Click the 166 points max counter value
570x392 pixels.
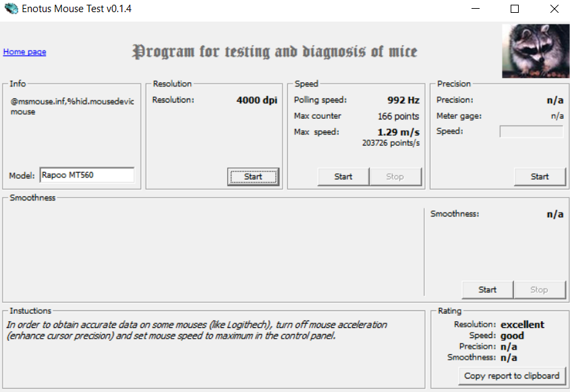coord(399,116)
